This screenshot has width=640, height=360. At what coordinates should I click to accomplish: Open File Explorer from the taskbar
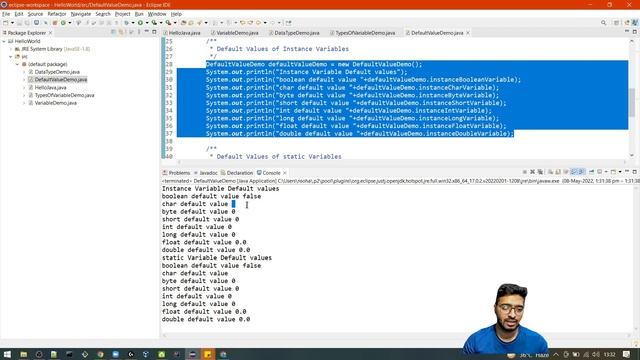[23, 354]
